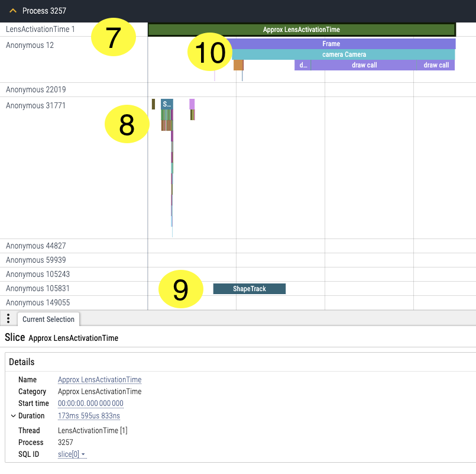Select the rightmost draw call slice

point(436,65)
